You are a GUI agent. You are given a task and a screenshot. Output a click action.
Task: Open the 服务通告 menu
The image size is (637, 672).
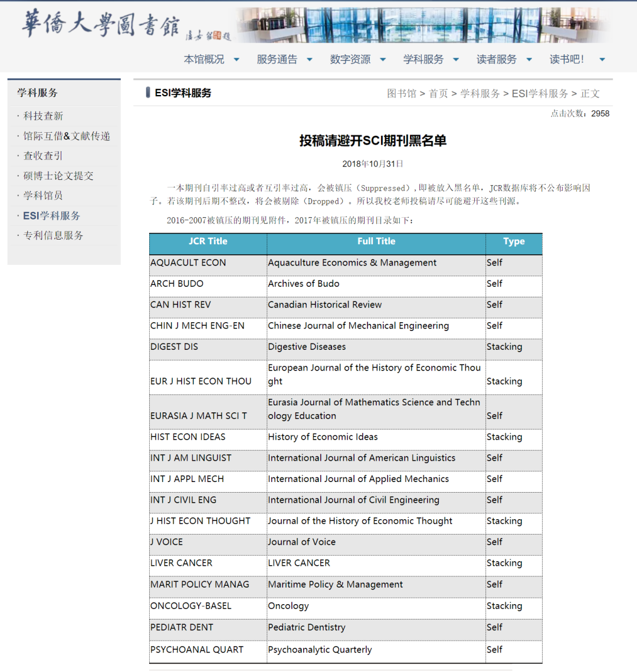277,60
